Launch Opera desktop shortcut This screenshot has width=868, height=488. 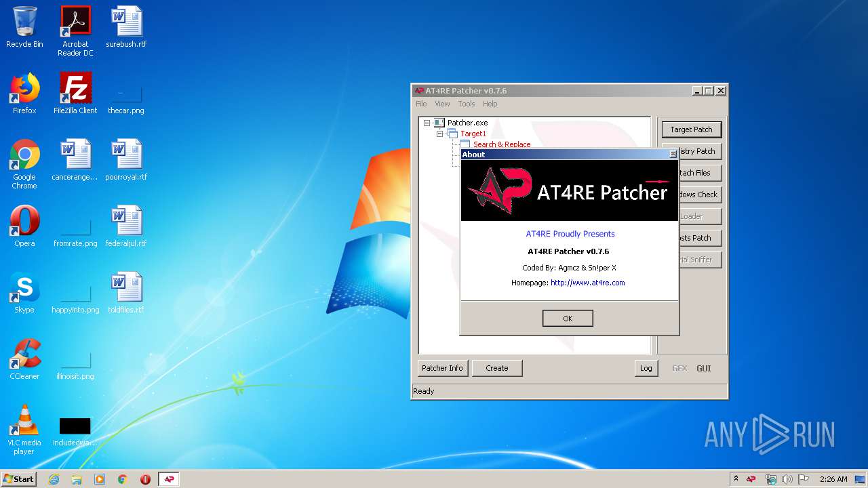[24, 226]
